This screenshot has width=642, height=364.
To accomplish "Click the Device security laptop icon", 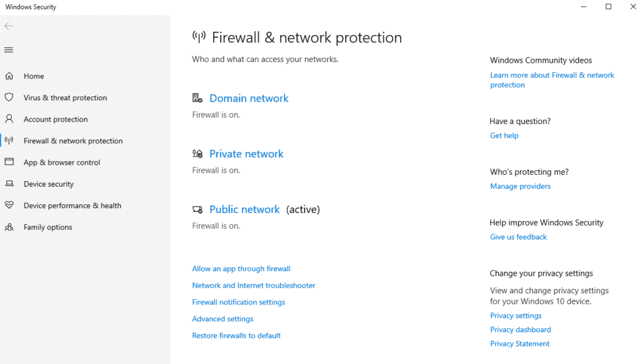I will 9,184.
